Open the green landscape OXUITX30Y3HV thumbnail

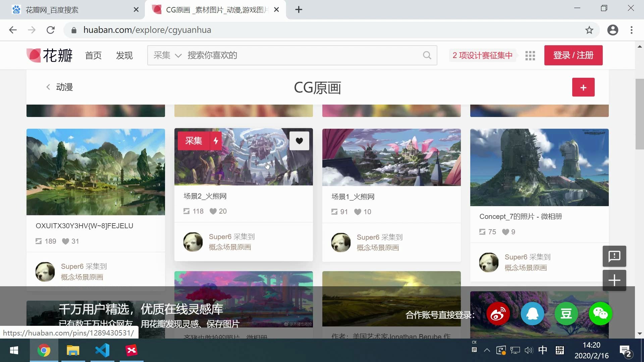tap(96, 172)
